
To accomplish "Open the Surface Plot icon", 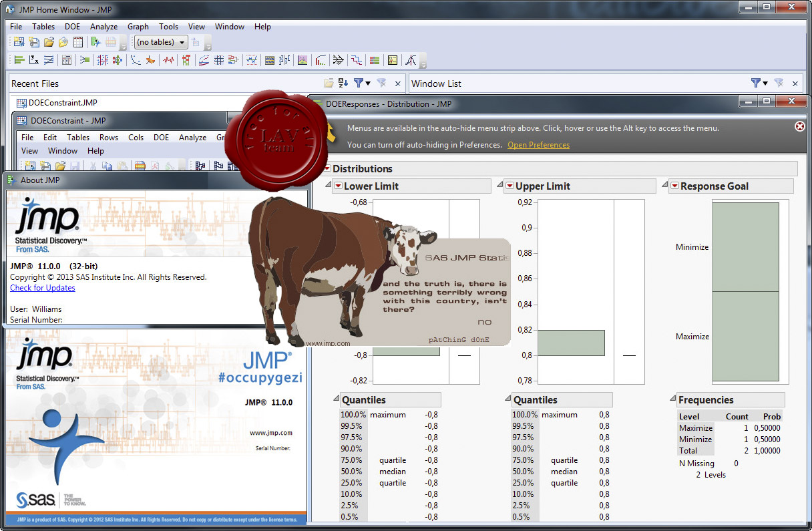I will [x=150, y=60].
